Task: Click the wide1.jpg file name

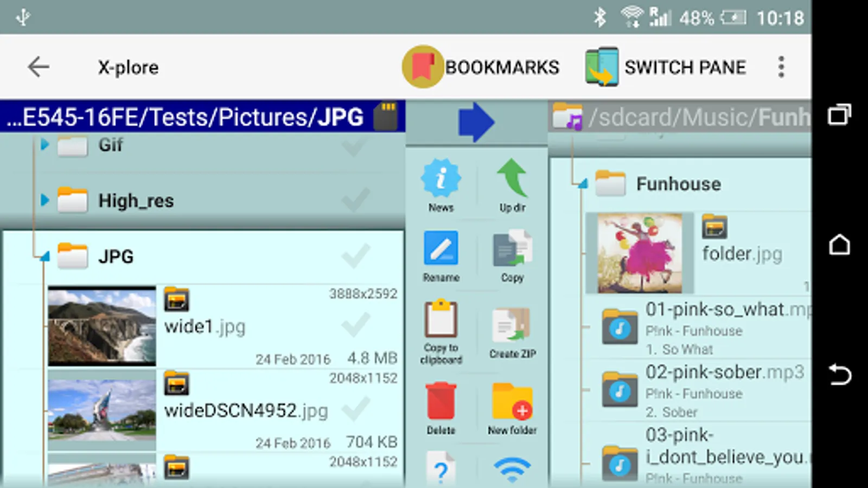Action: coord(205,326)
